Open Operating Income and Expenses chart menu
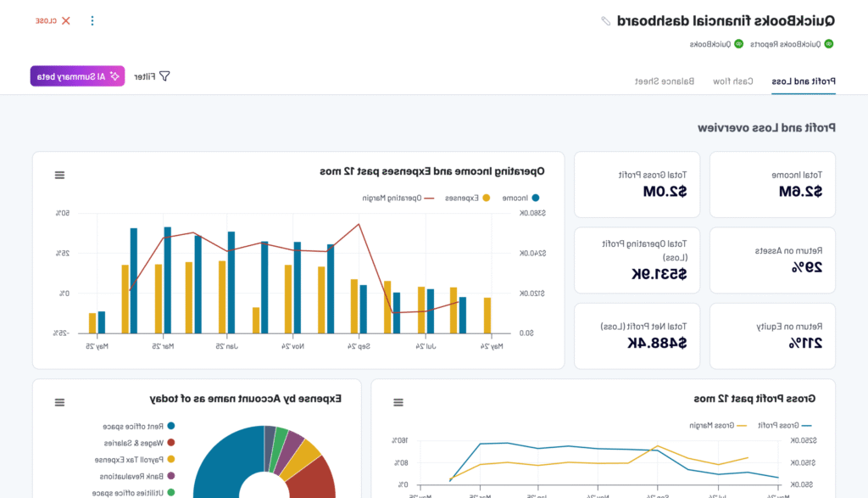This screenshot has height=498, width=868. 59,175
